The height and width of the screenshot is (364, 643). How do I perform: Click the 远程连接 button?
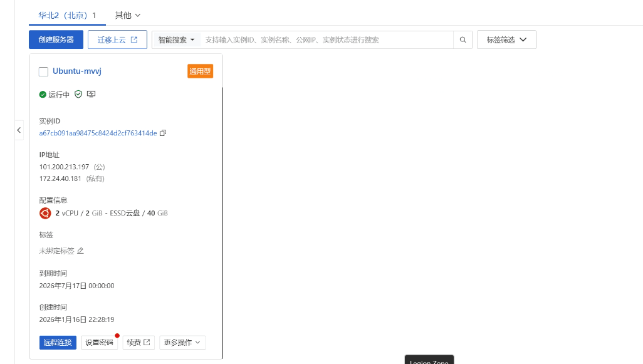58,343
